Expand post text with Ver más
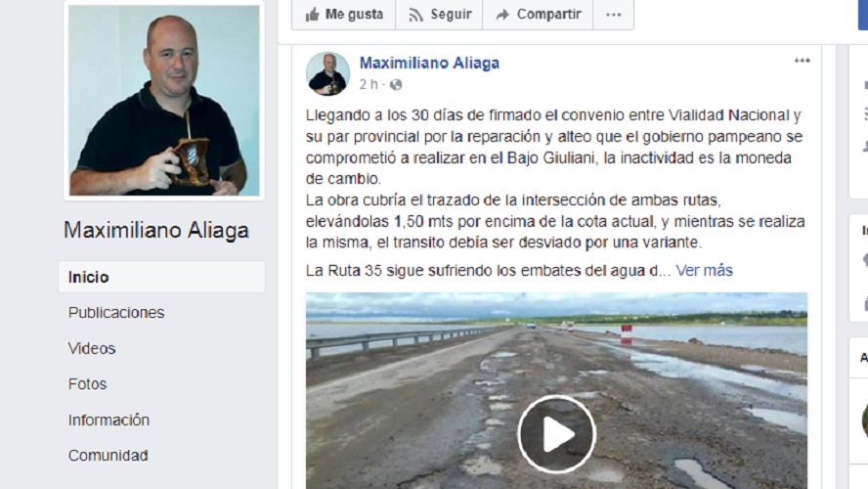Screen dimensions: 868x489 click(704, 270)
